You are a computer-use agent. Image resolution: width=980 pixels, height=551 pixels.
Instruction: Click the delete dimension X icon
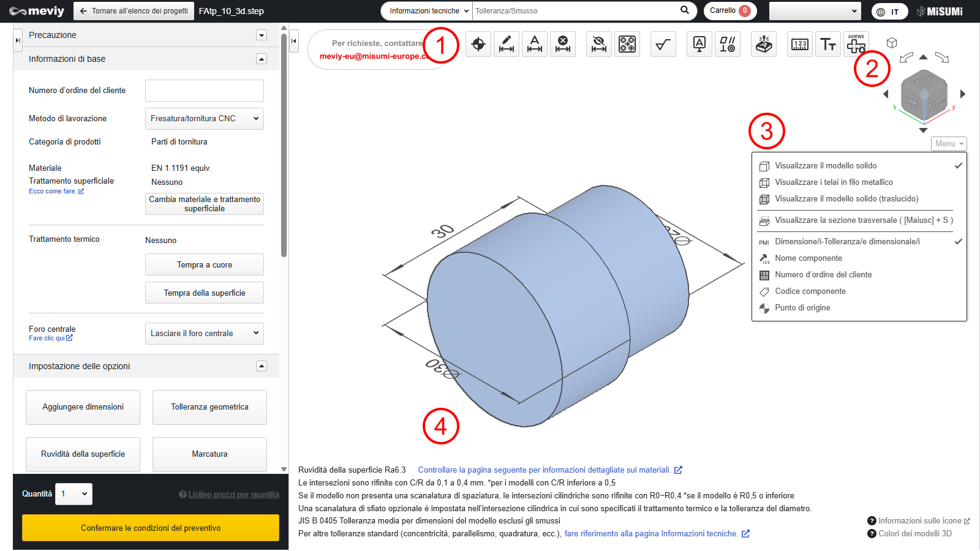(x=563, y=44)
